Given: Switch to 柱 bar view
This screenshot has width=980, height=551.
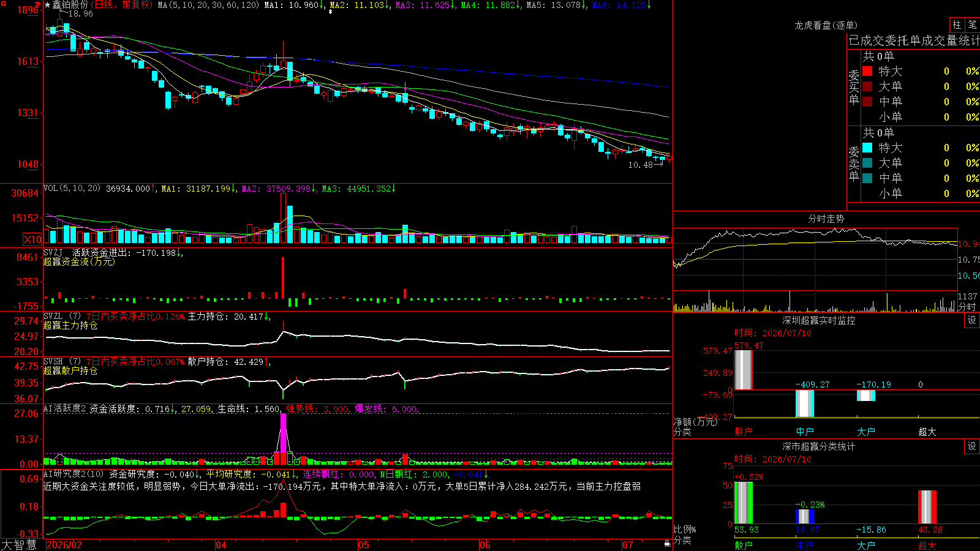Looking at the screenshot, I should point(957,24).
